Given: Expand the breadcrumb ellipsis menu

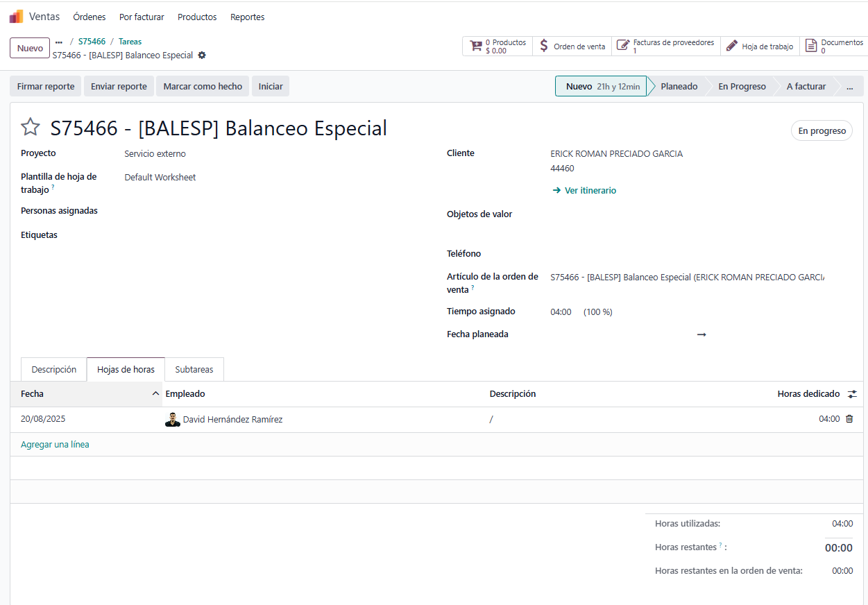Looking at the screenshot, I should [59, 42].
